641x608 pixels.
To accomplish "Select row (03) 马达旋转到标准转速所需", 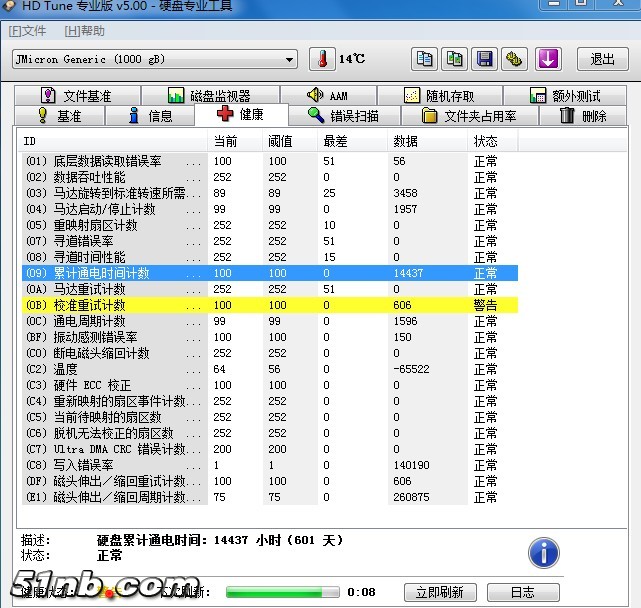I will point(270,193).
